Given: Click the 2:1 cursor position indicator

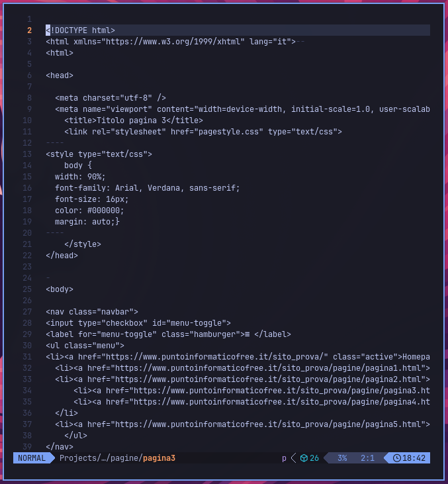Looking at the screenshot, I should coord(367,458).
